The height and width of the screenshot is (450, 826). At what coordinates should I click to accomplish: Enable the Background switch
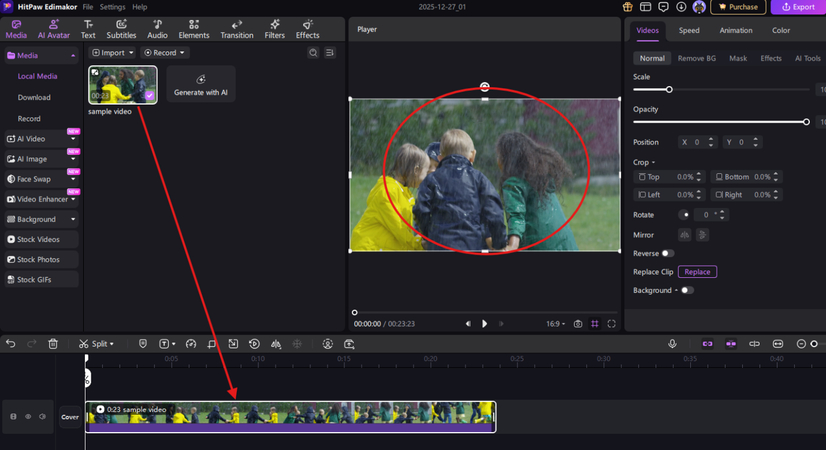coord(687,290)
